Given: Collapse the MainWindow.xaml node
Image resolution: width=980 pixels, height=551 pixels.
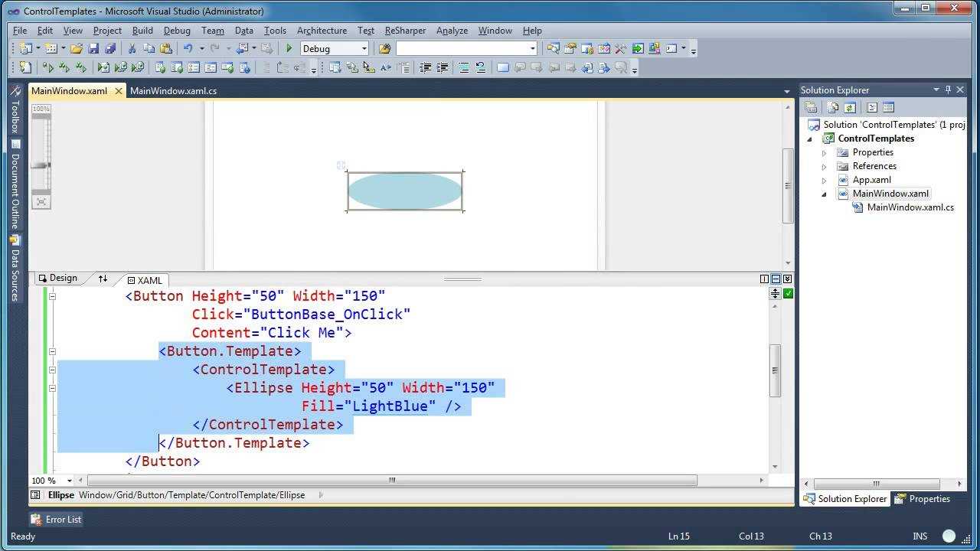Looking at the screenshot, I should (x=824, y=194).
